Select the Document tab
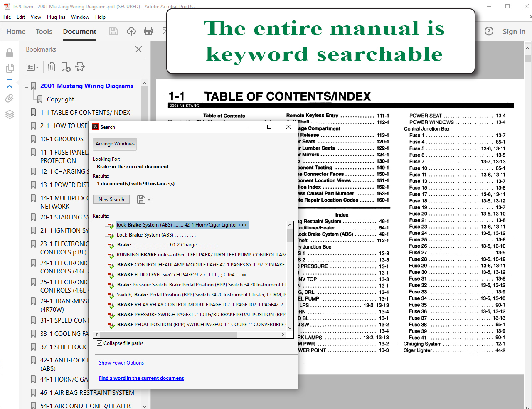Image resolution: width=532 pixels, height=409 pixels. 79,31
